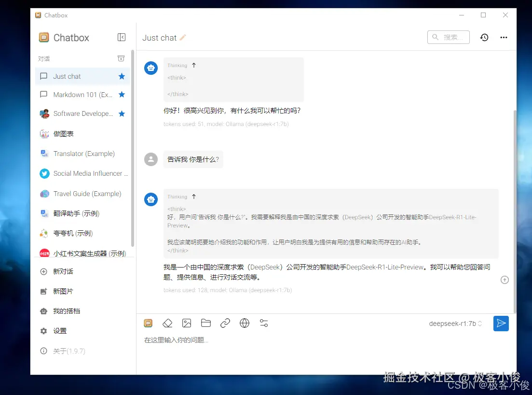Unstar the Markdown 101 conversation
The image size is (532, 395).
[x=122, y=95]
